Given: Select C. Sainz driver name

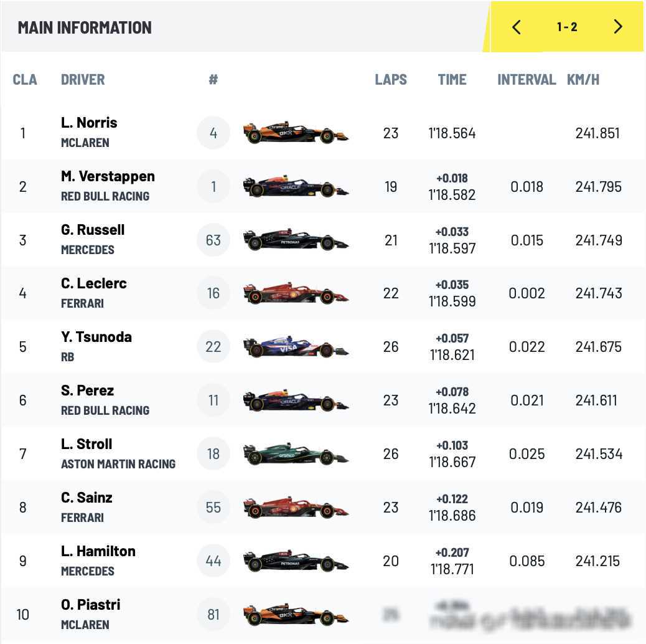Looking at the screenshot, I should point(88,498).
